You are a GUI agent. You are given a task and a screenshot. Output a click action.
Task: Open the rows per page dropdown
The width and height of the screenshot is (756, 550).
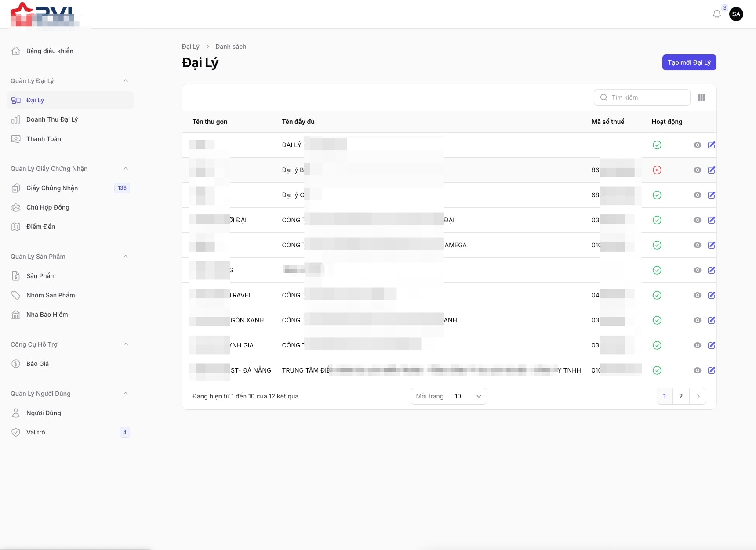467,396
